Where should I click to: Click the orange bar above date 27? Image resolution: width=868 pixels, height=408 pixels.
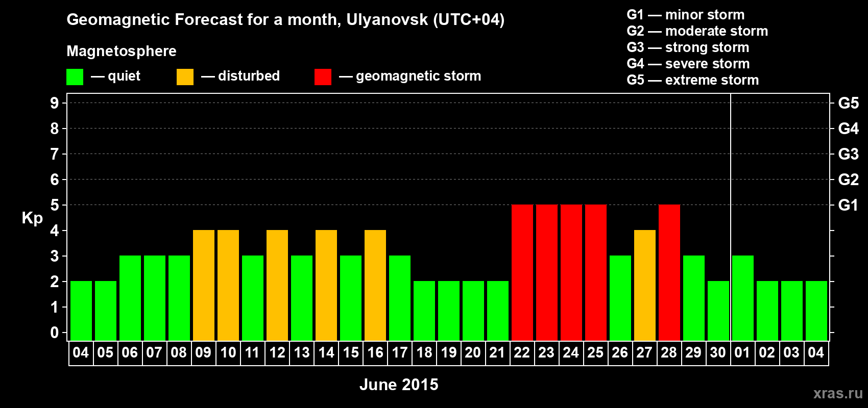pos(645,286)
